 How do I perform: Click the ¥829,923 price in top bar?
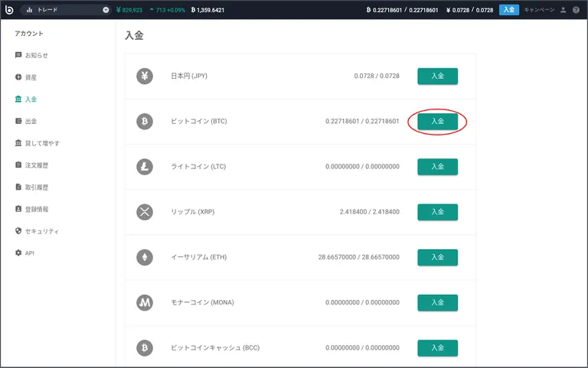tap(129, 10)
